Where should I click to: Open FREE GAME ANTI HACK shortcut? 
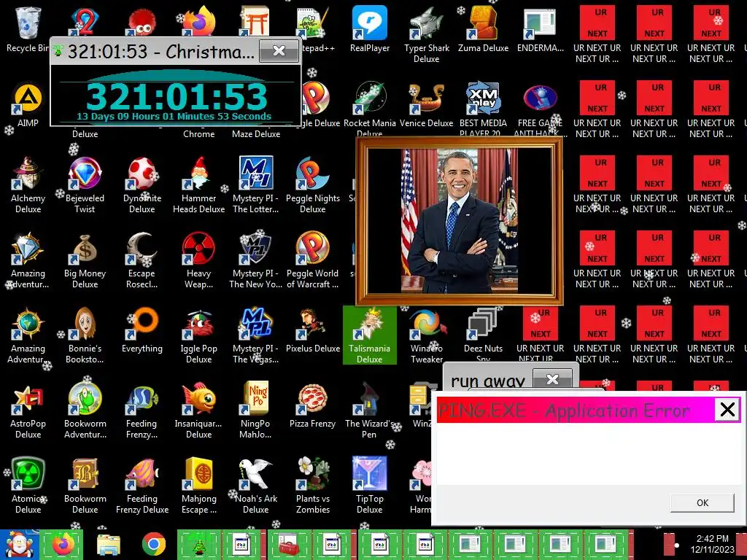tap(541, 108)
